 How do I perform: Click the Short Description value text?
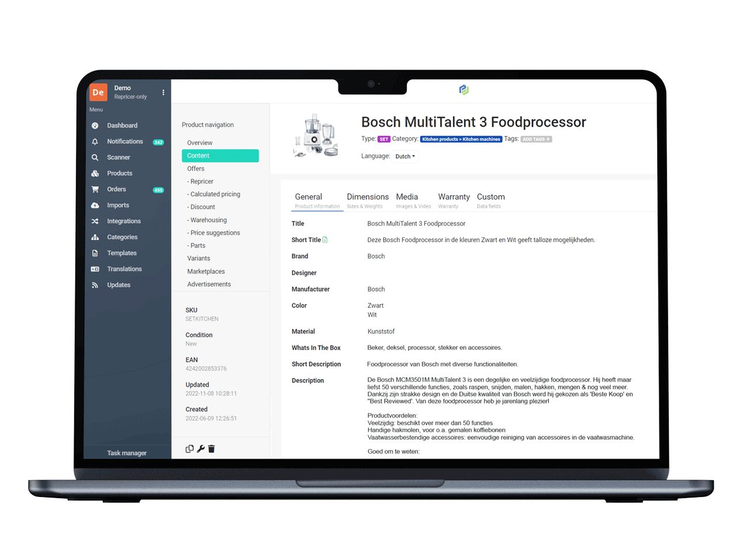[x=442, y=364]
